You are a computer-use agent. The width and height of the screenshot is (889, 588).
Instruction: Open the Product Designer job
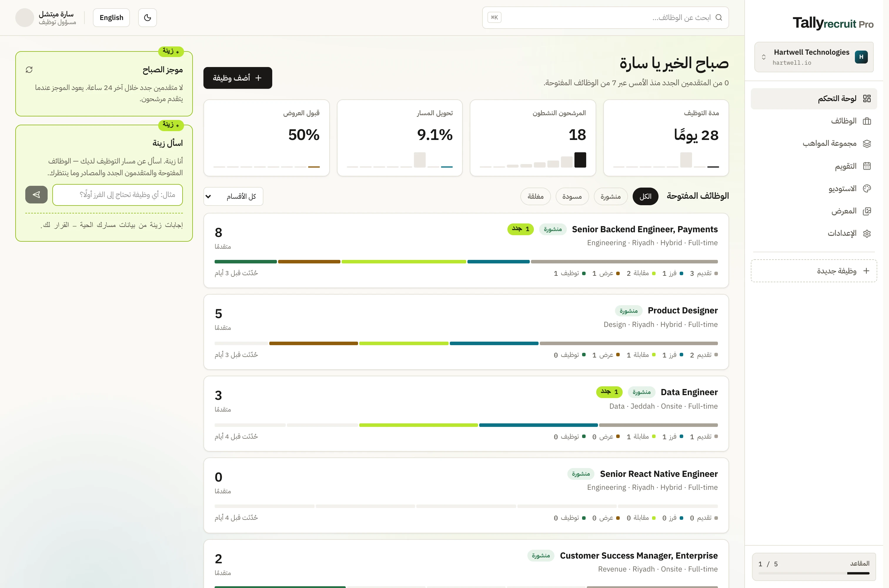point(466,332)
